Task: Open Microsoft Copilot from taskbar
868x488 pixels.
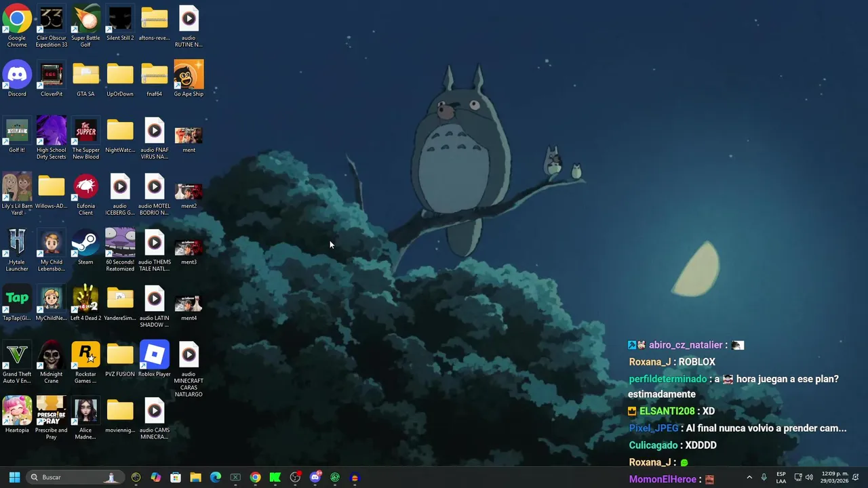Action: [x=156, y=477]
